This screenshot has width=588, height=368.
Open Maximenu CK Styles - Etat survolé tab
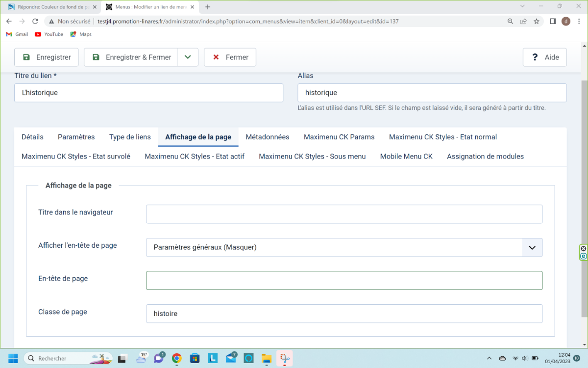tap(76, 157)
